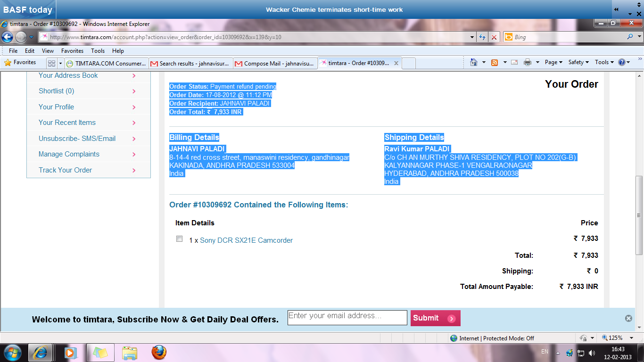Click the BASF today gadget rewind button
Viewport: 644px width, 362px height.
[x=616, y=9]
